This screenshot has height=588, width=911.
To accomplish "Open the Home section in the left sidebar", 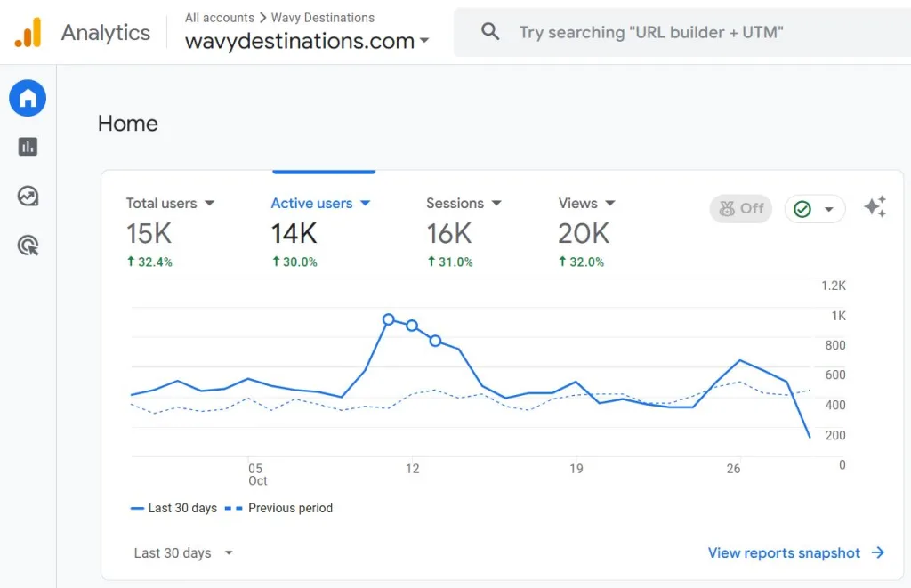I will click(x=28, y=98).
